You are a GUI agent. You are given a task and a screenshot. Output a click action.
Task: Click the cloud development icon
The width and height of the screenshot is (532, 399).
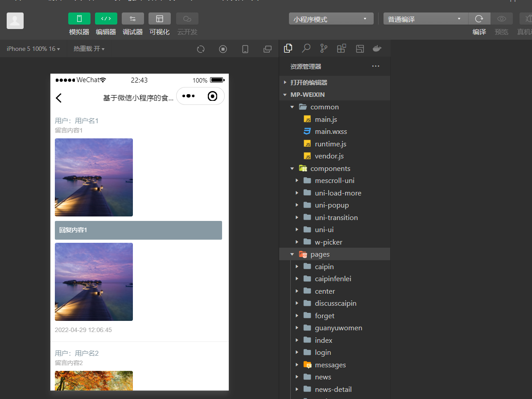(x=187, y=19)
